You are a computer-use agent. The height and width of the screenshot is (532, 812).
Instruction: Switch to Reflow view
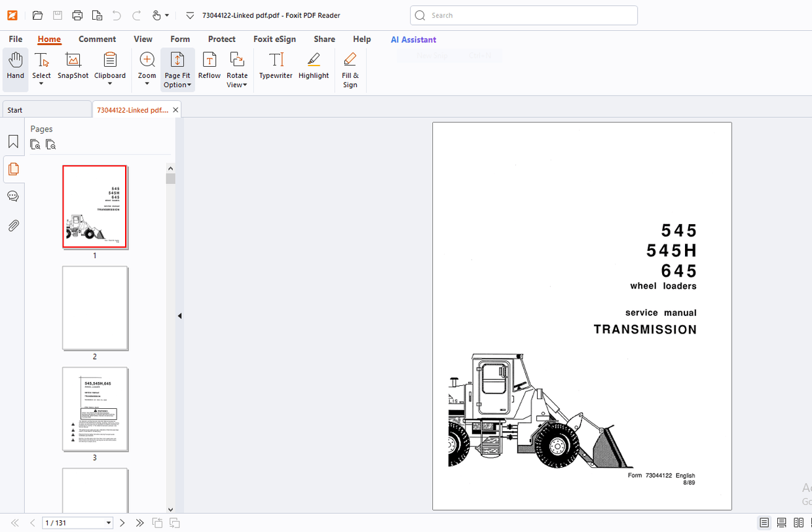209,66
